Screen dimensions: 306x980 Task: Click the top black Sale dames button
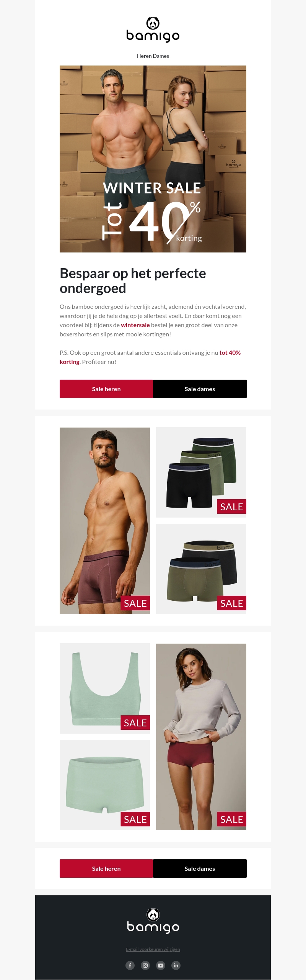[200, 389]
